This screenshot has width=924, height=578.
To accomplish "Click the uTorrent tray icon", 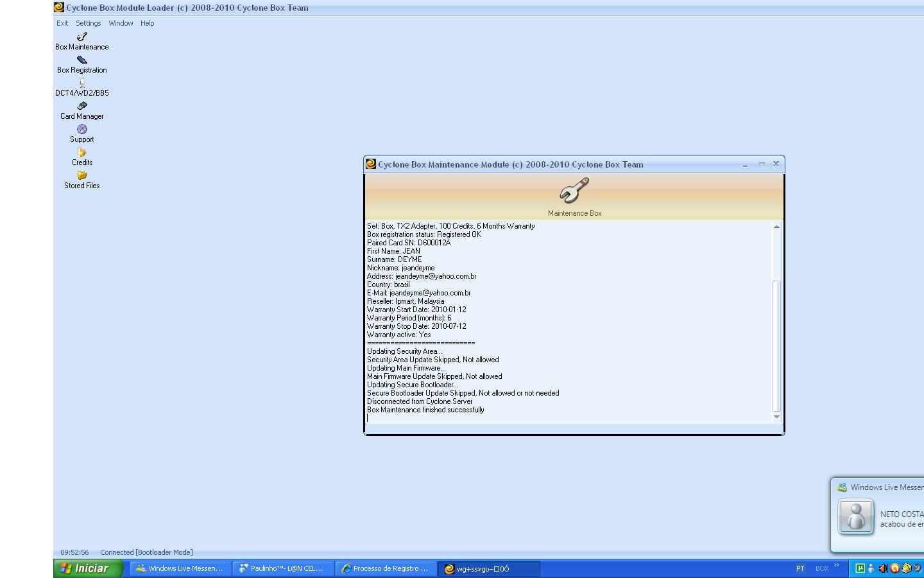I will pyautogui.click(x=860, y=568).
